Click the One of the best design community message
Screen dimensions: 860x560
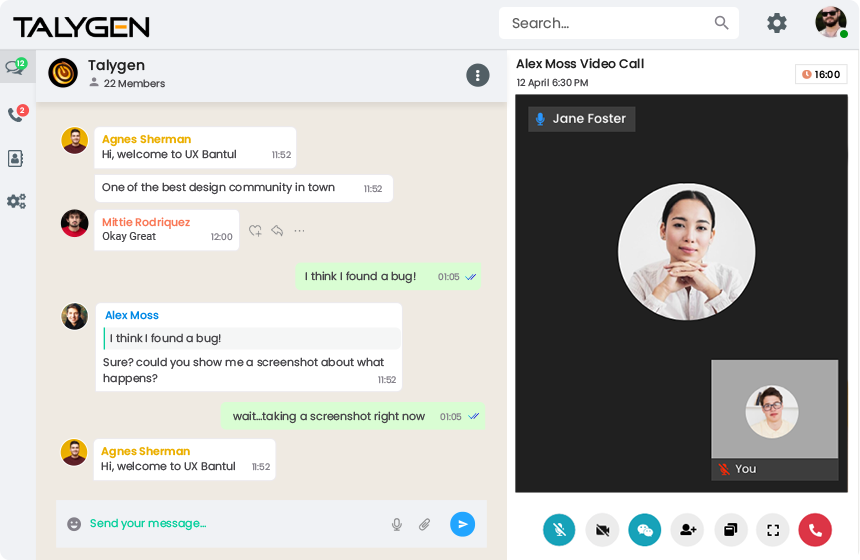(x=244, y=188)
